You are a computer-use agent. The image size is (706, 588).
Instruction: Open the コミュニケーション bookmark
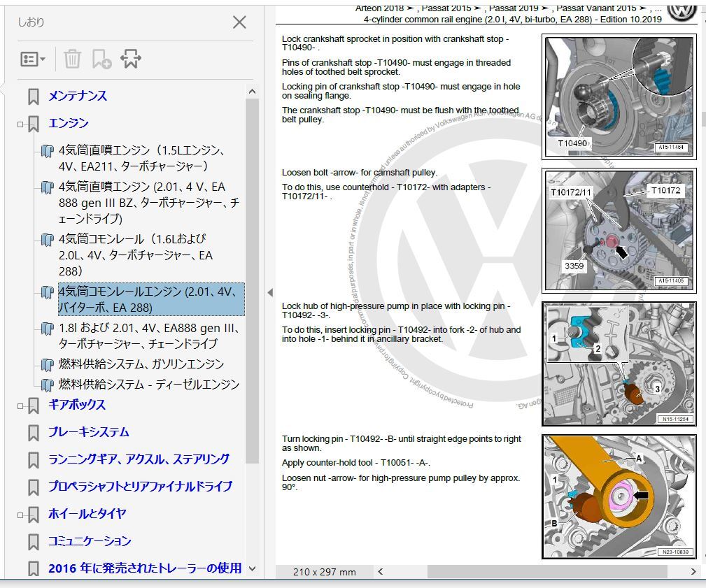(90, 540)
